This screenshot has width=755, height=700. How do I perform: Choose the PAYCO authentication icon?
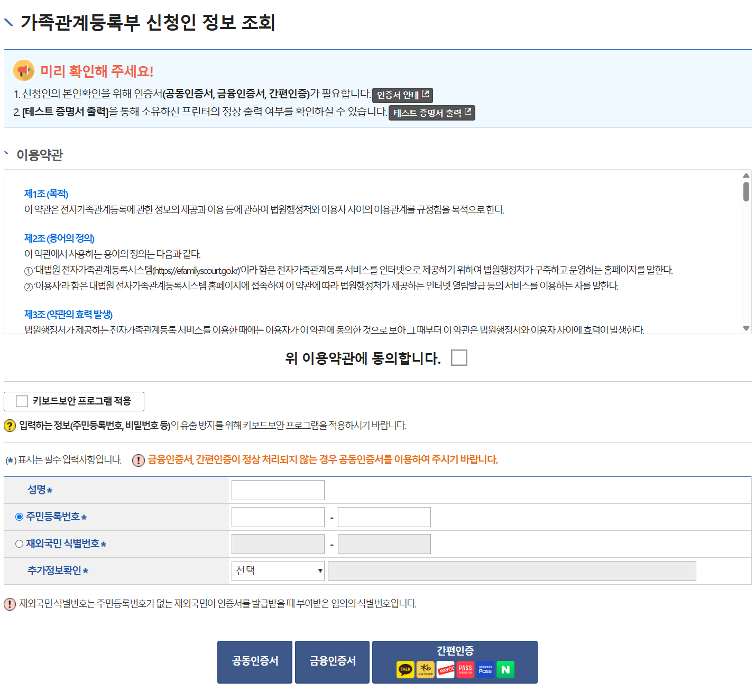446,669
